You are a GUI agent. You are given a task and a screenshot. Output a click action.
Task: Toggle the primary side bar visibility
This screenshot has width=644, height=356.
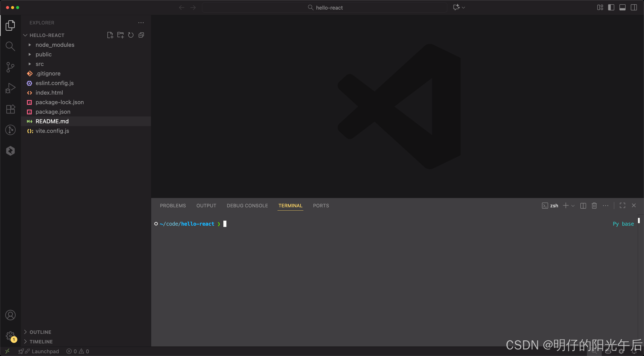pyautogui.click(x=611, y=8)
